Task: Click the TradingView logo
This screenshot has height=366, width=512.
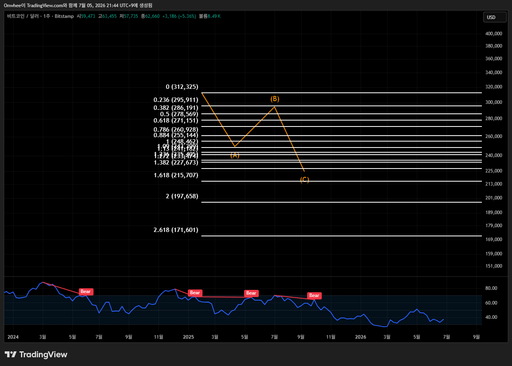Action: [36, 354]
